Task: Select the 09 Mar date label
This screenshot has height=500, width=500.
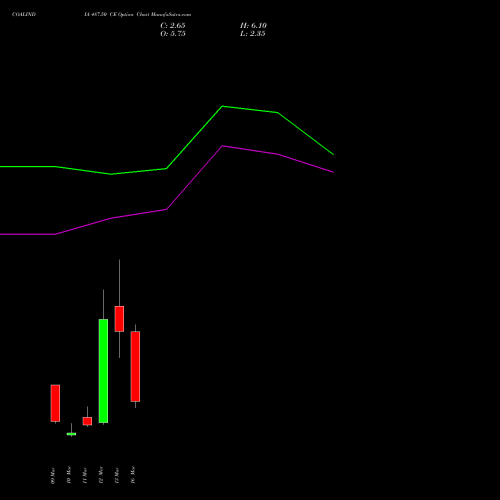Action: 53,476
